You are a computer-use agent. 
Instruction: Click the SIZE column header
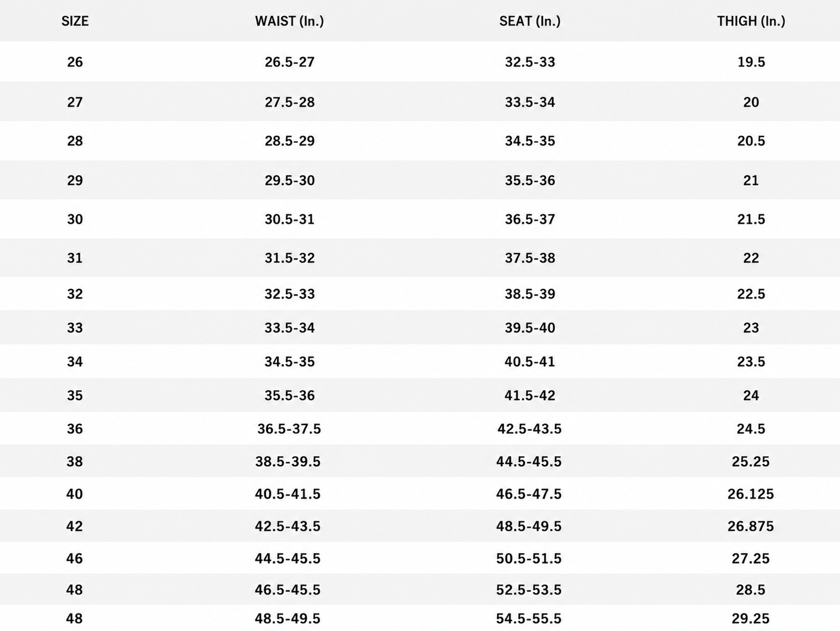pos(75,21)
